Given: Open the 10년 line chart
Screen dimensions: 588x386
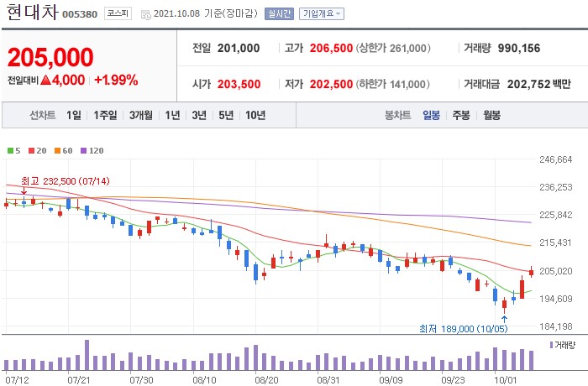Looking at the screenshot, I should 255,115.
